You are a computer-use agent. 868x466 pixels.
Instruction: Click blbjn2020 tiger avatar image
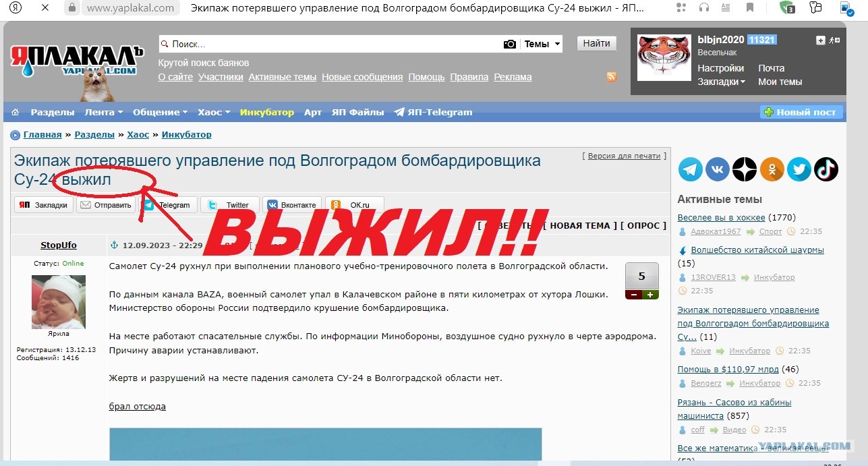[664, 57]
